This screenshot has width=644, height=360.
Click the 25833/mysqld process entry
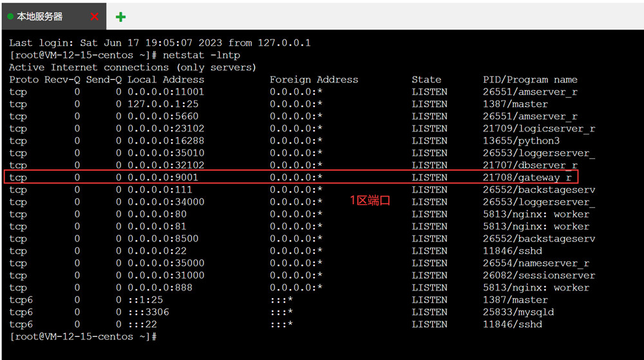[518, 312]
